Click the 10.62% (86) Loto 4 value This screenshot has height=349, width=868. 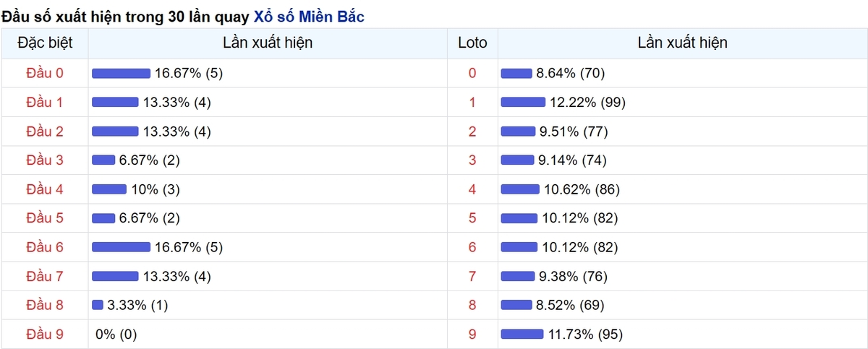(x=582, y=189)
